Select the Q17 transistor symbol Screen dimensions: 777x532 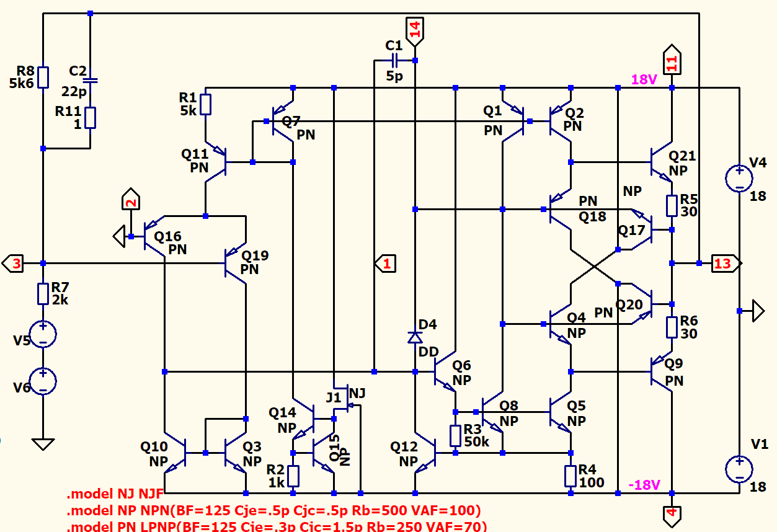tap(641, 231)
